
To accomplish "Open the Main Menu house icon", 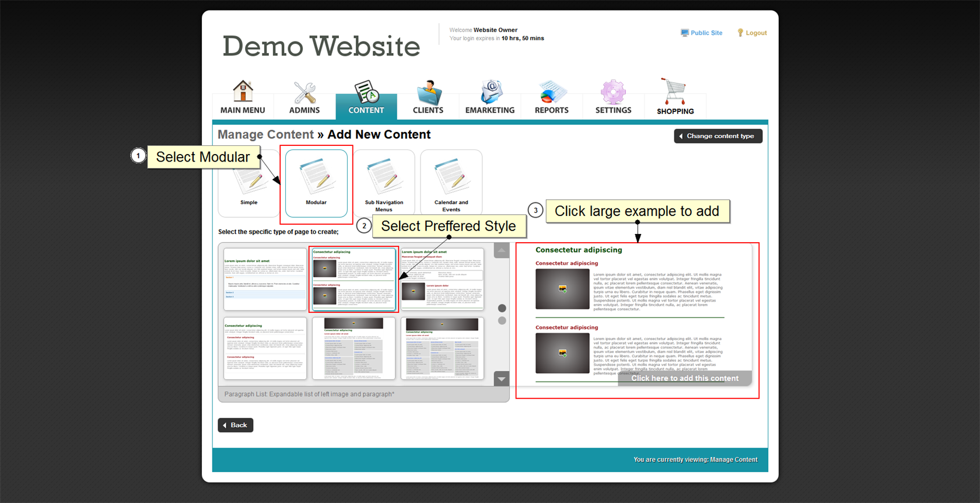I will click(x=243, y=92).
